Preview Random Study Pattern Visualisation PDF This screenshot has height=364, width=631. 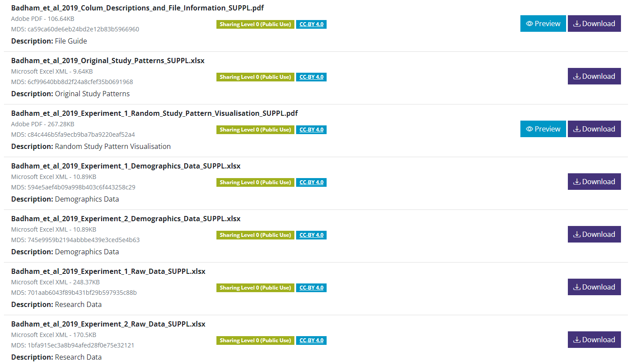pos(543,129)
